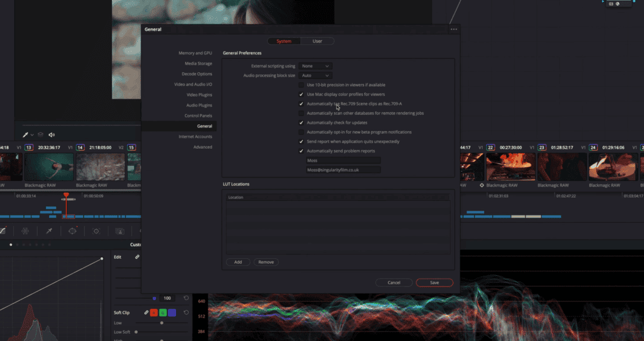
Task: Enable scanning other databases for remote rendering
Action: click(x=301, y=113)
